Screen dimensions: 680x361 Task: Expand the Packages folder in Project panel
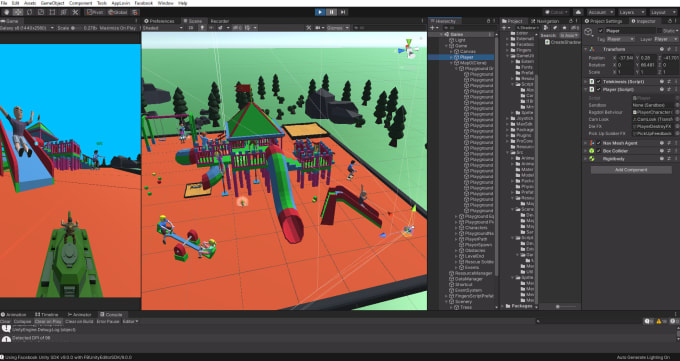[503, 306]
